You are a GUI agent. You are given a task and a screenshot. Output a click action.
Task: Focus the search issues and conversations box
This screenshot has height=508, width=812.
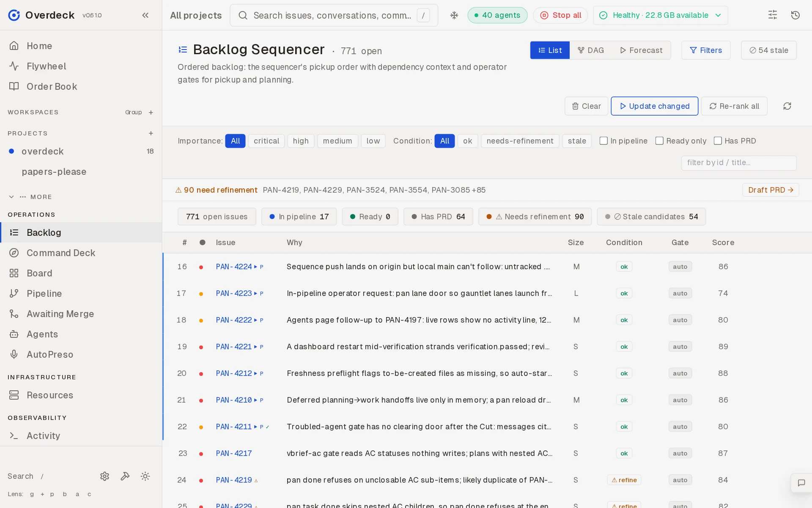334,15
